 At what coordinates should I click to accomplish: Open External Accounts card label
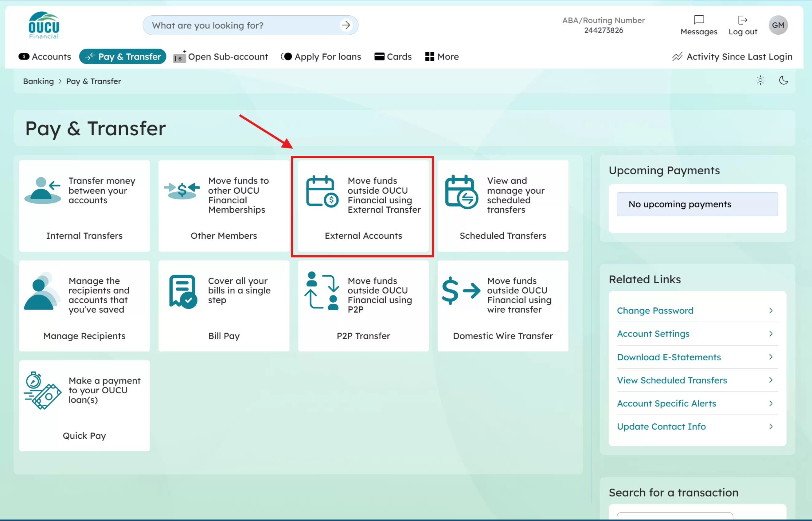[363, 235]
